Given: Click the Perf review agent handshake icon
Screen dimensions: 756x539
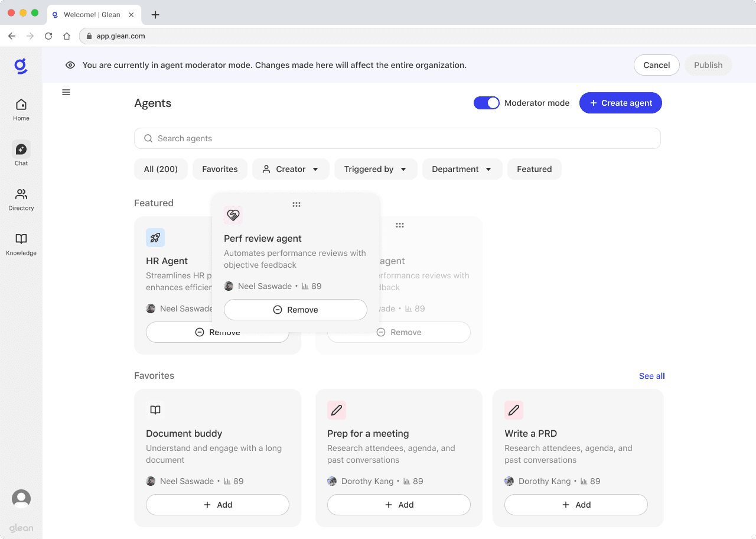Looking at the screenshot, I should coord(233,215).
